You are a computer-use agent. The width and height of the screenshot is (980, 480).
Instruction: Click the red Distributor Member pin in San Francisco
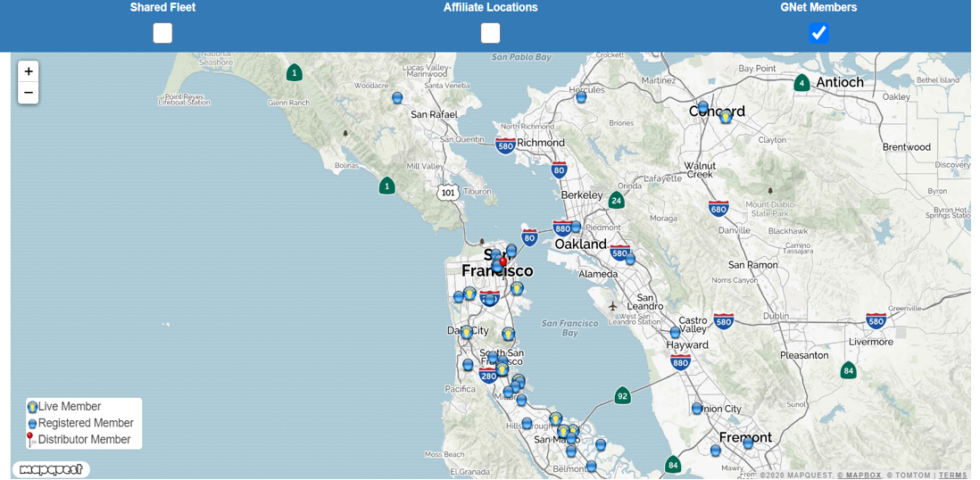click(x=503, y=262)
